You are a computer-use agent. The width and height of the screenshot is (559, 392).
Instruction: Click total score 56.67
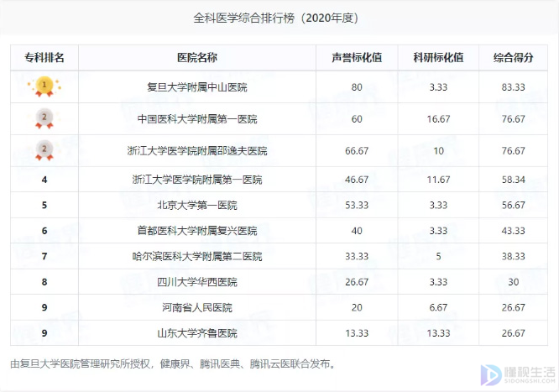pos(514,205)
